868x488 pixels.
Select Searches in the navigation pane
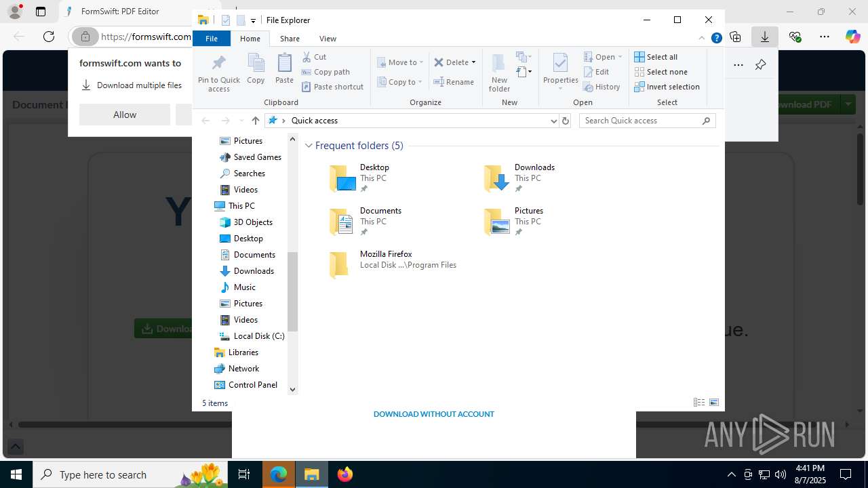point(242,174)
